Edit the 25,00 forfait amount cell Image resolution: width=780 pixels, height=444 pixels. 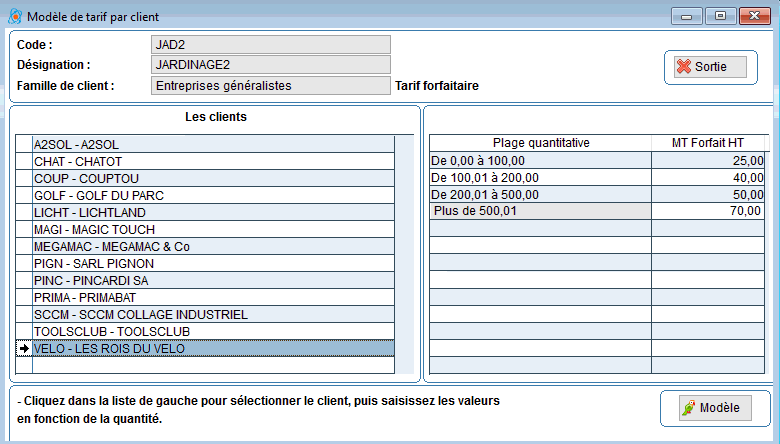click(x=709, y=160)
